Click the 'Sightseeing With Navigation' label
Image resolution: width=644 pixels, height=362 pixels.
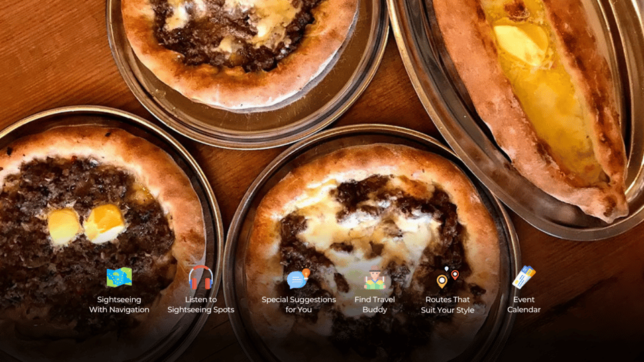119,304
